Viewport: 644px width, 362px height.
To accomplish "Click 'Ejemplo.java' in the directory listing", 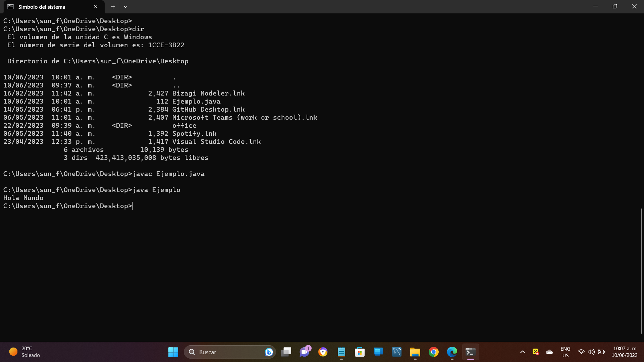I will [x=197, y=101].
